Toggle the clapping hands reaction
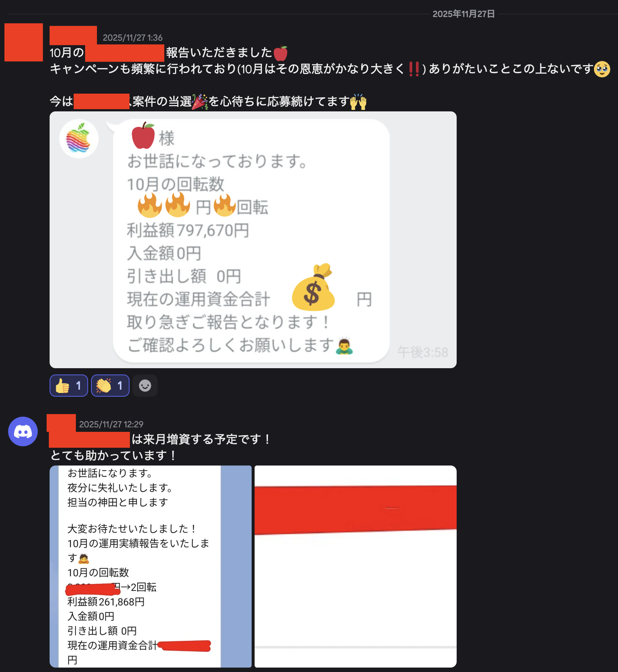Image resolution: width=618 pixels, height=672 pixels. [110, 386]
